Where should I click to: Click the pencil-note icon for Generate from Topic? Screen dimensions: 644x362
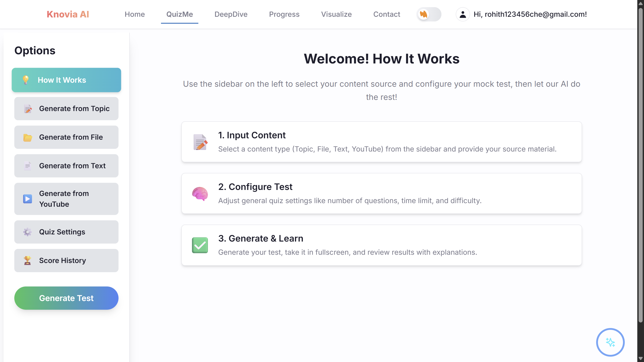pyautogui.click(x=28, y=109)
